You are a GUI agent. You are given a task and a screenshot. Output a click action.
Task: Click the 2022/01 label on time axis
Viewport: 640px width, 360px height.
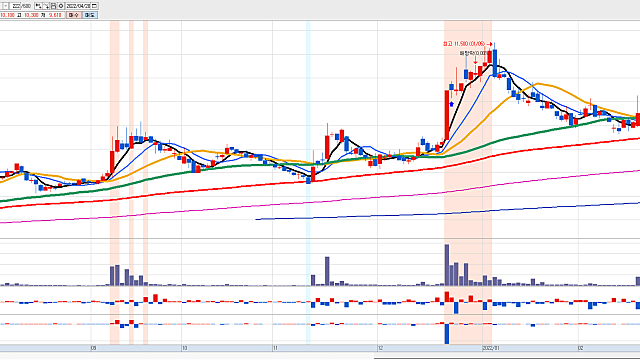click(x=491, y=348)
